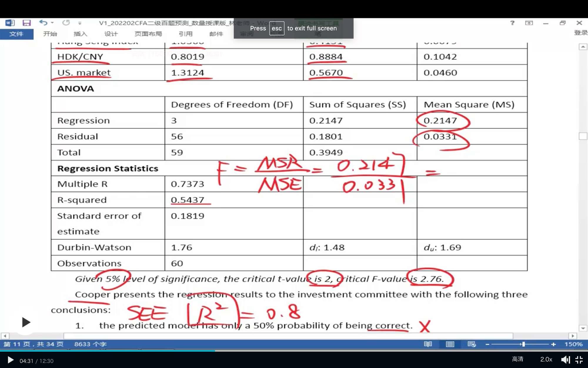Switch to Read Mode view icon
Image resolution: width=588 pixels, height=368 pixels.
pyautogui.click(x=428, y=344)
